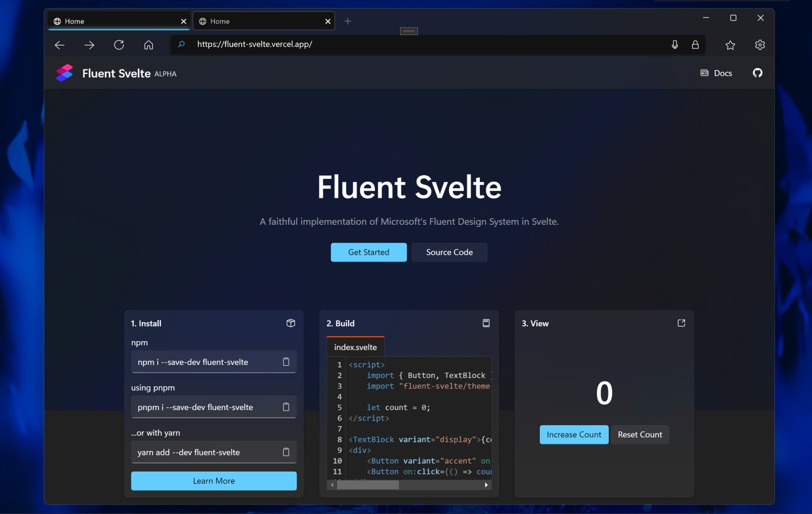The width and height of the screenshot is (812, 514).
Task: Open browser settings gear icon
Action: click(760, 45)
